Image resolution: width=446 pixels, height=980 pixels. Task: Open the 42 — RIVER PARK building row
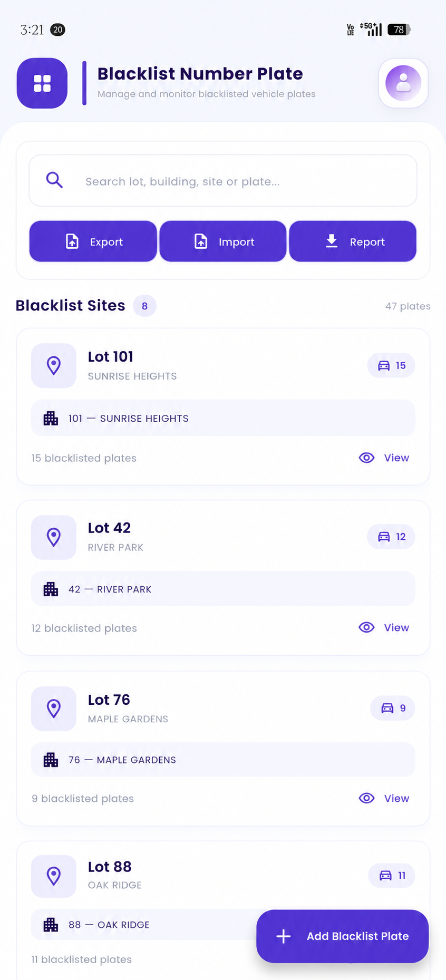point(223,589)
